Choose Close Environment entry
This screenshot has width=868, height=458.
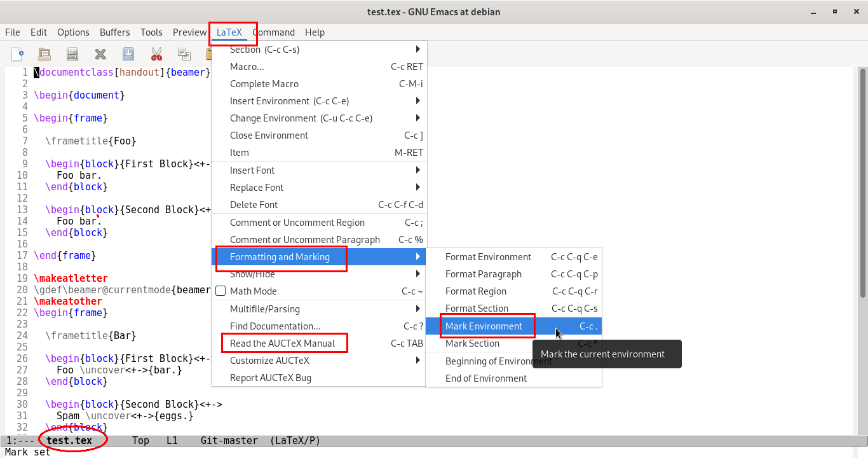319,135
